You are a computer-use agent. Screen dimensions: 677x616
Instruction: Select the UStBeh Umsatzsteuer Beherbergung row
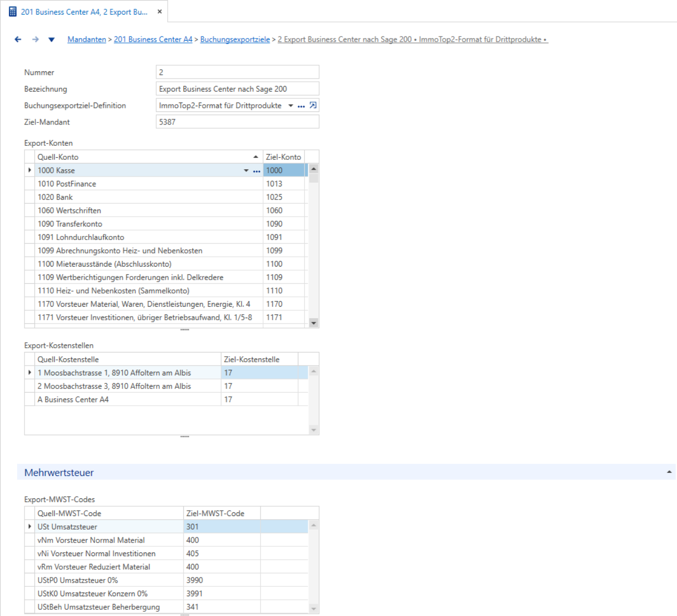(x=166, y=607)
